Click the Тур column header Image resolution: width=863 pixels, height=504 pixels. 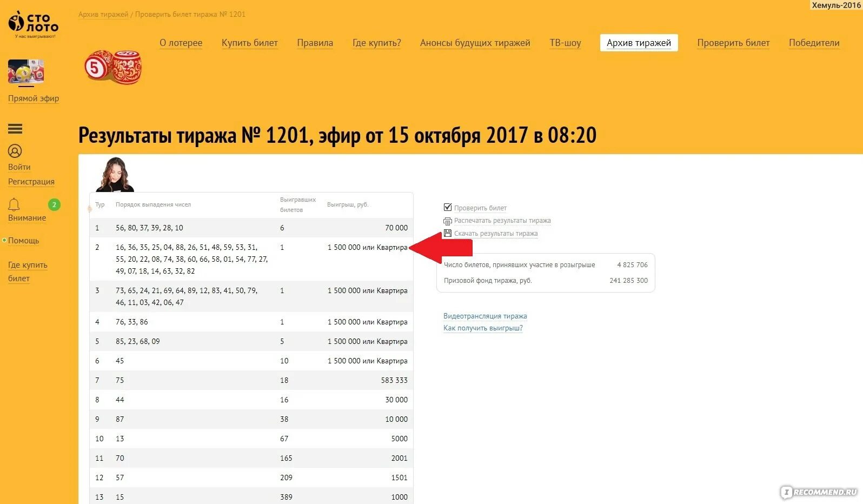tap(100, 205)
